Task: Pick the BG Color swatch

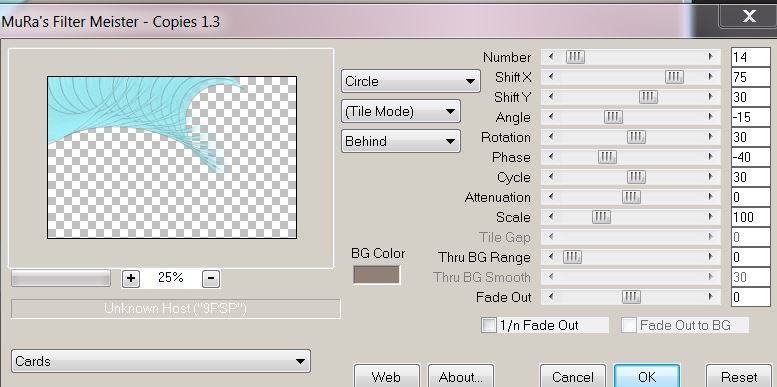Action: tap(377, 275)
